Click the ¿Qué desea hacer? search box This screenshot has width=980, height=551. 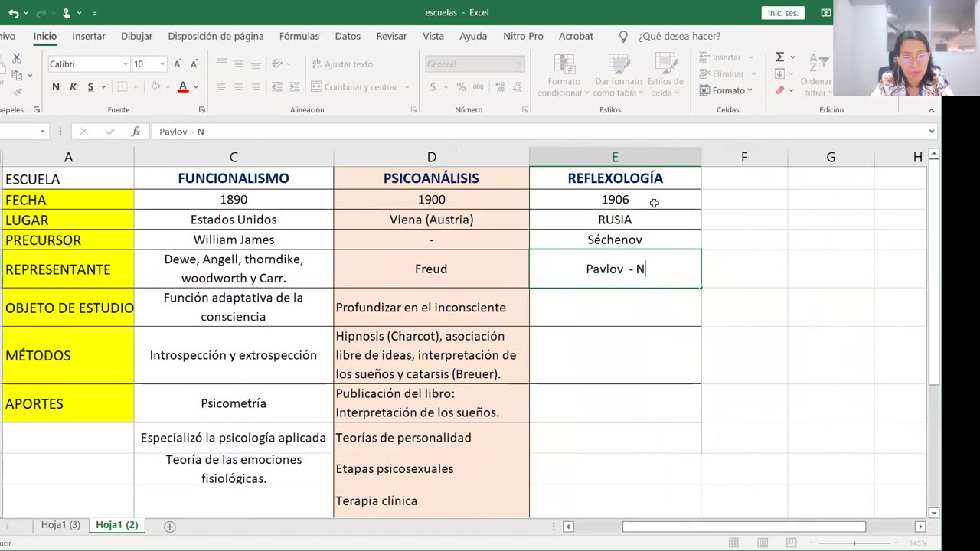[679, 36]
